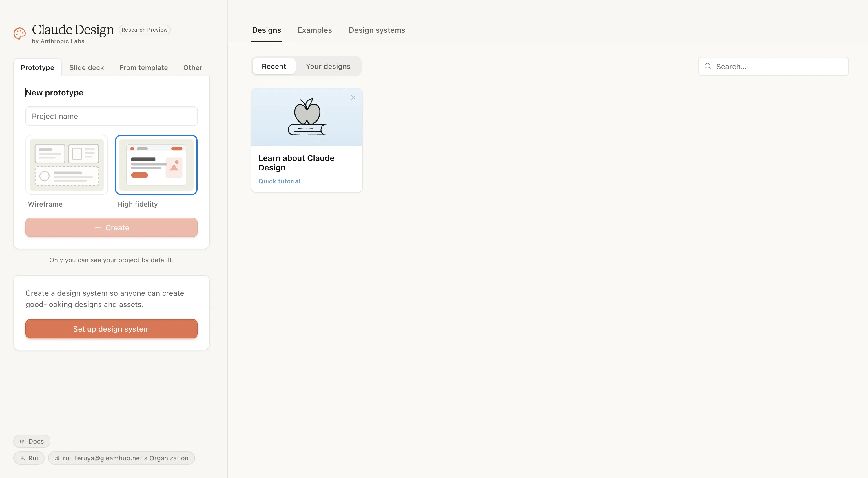868x478 pixels.
Task: Open the Other project type tab
Action: click(x=192, y=67)
